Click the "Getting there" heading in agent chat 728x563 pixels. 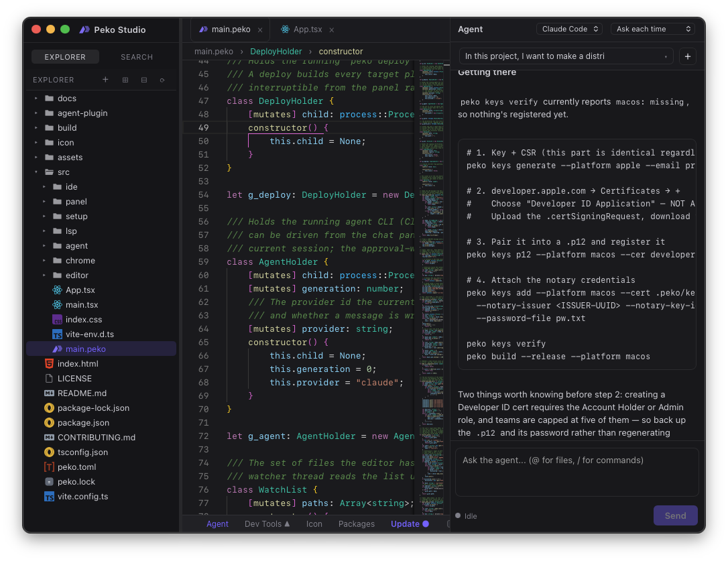point(487,72)
